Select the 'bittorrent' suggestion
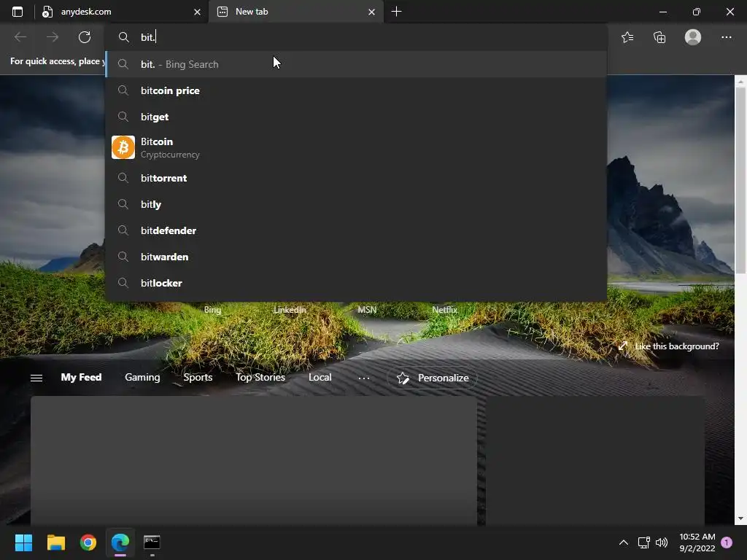Screen dimensions: 747x560 356,178
